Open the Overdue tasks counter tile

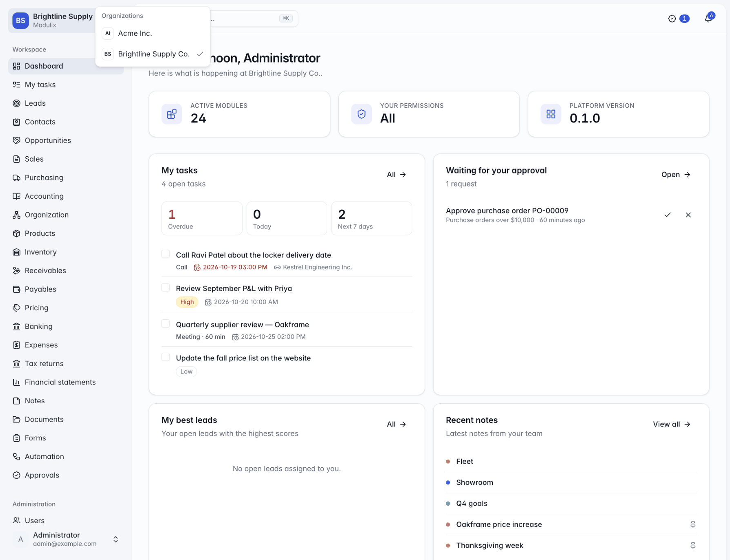pos(202,218)
